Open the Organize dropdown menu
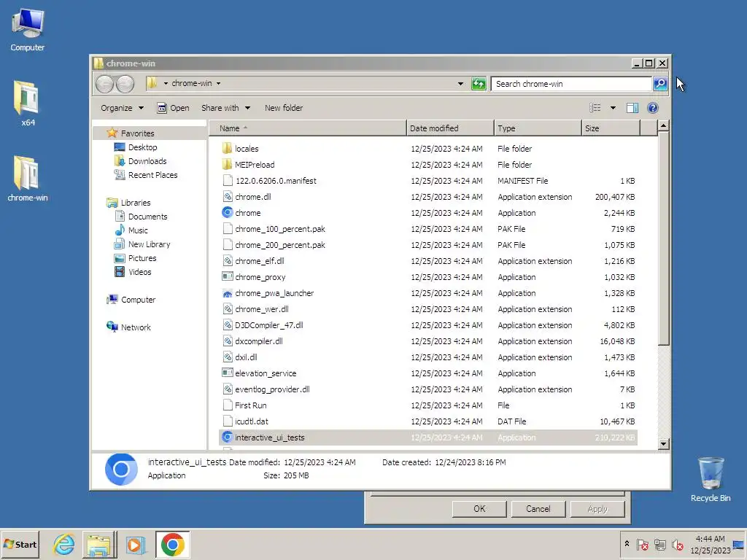 pos(122,108)
